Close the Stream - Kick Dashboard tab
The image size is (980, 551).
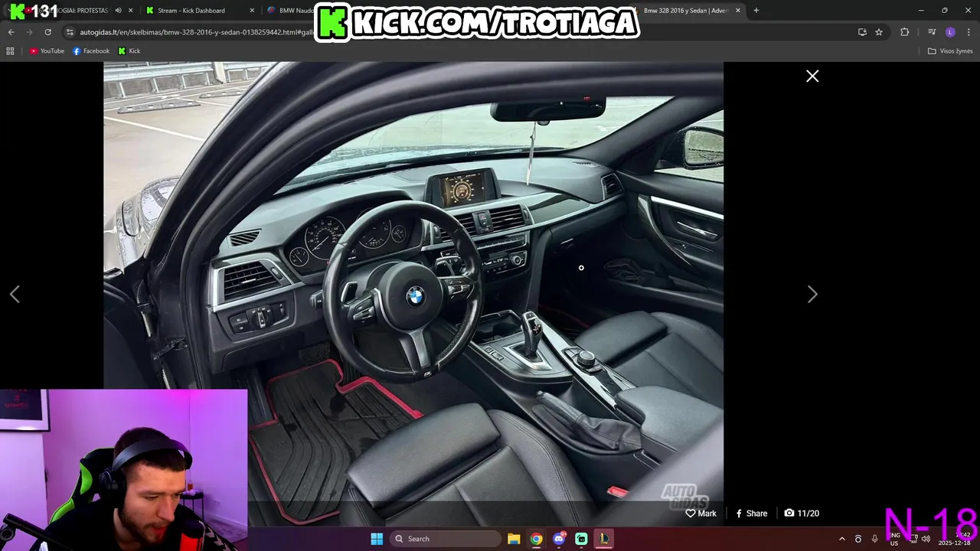pos(252,11)
